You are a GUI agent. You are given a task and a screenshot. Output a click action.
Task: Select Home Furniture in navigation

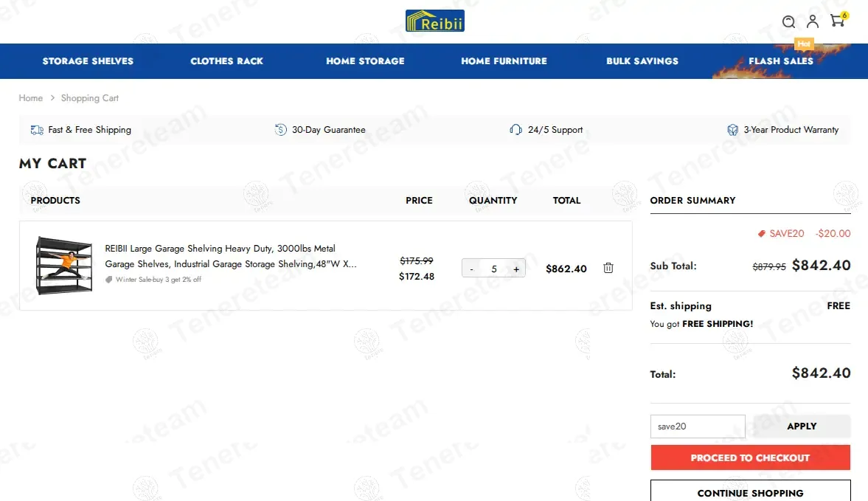[504, 61]
